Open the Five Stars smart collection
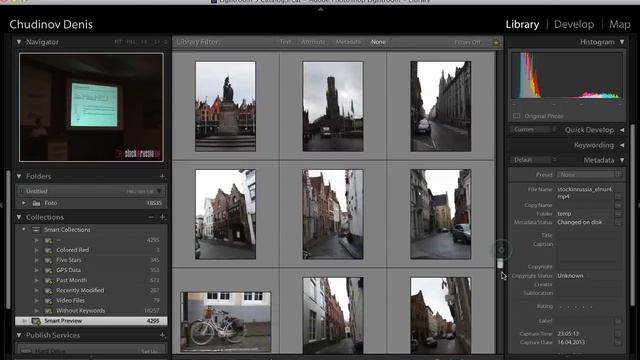The width and height of the screenshot is (640, 360). pyautogui.click(x=69, y=260)
